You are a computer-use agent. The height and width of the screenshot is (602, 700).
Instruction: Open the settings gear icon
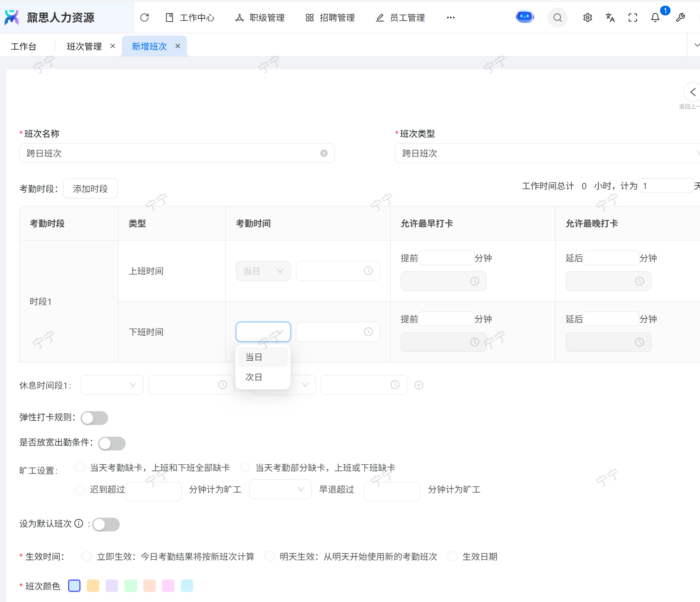(587, 18)
